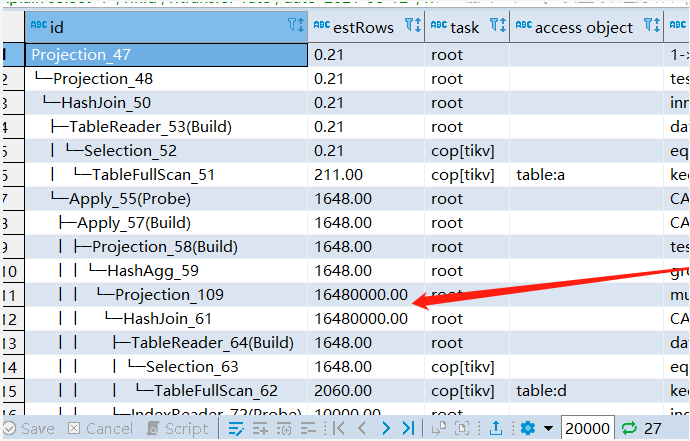The width and height of the screenshot is (690, 441).
Task: Click the duplicate row icon
Action: point(284,428)
